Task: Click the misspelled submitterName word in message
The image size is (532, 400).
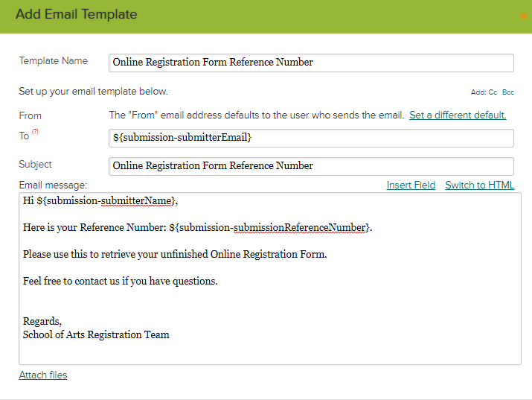Action: (x=135, y=201)
